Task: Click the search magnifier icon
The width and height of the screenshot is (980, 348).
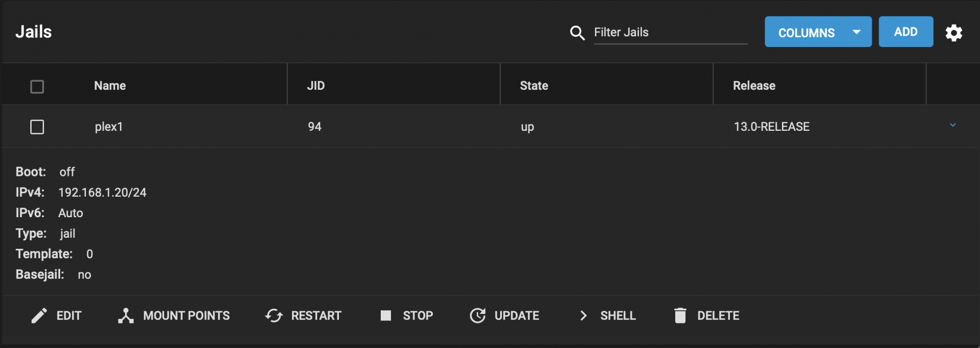Action: click(x=577, y=33)
